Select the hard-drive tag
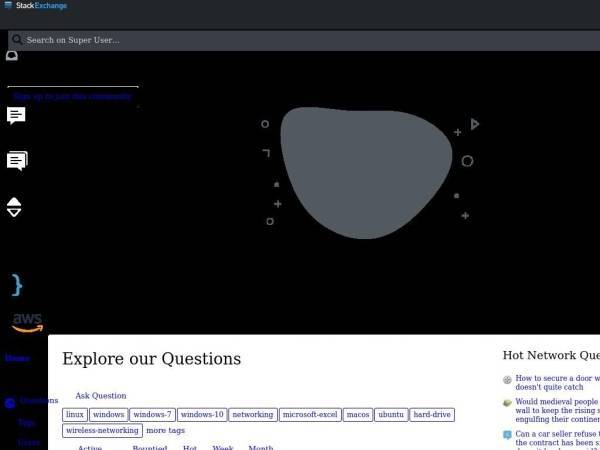 (x=432, y=415)
